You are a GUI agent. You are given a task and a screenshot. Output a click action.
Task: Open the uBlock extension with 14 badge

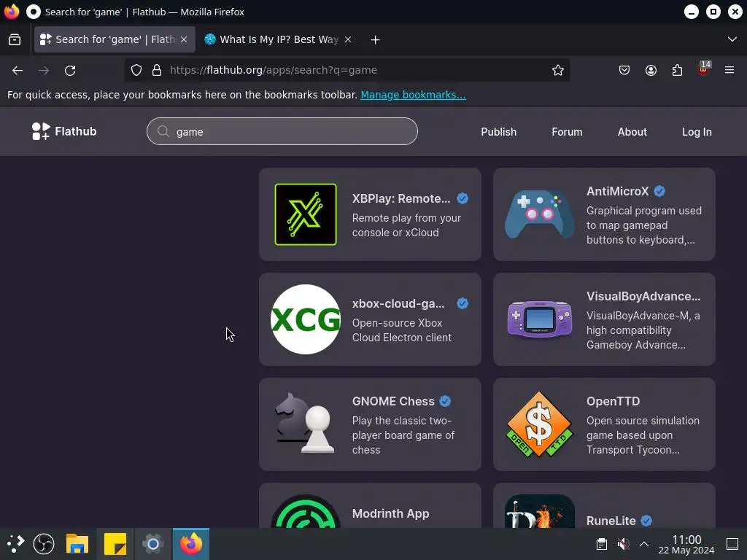(703, 69)
